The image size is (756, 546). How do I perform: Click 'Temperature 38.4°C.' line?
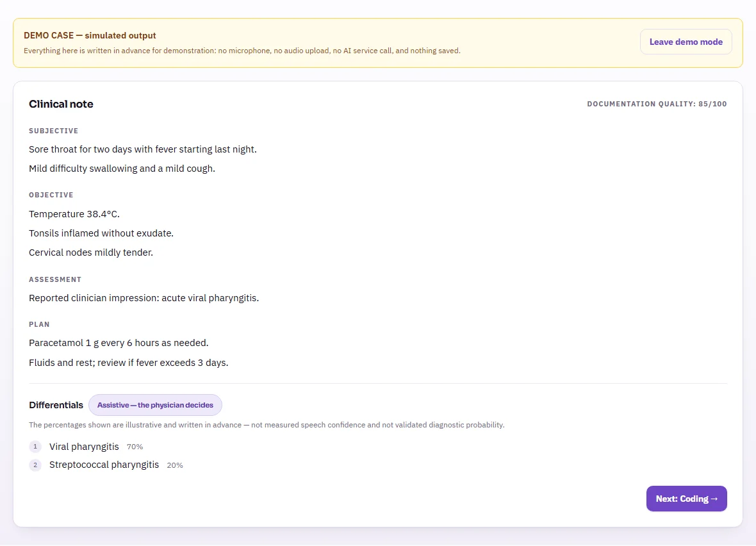(x=74, y=214)
